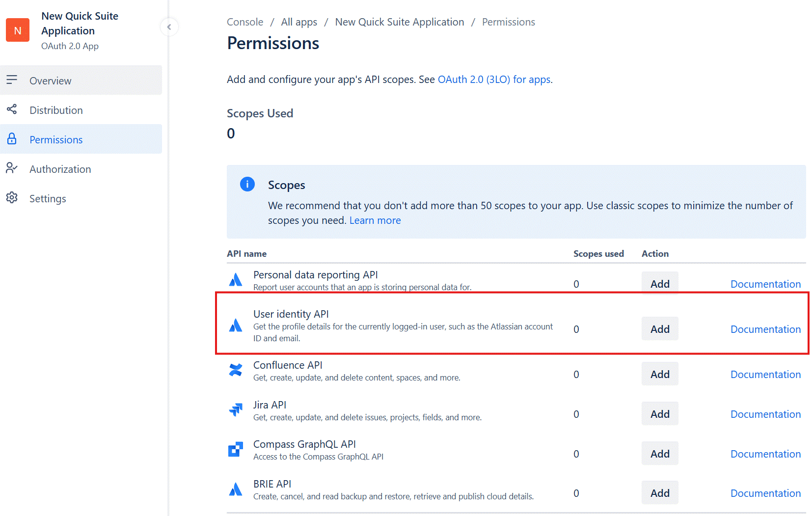Add the BRIE API
Image resolution: width=812 pixels, height=516 pixels.
660,493
